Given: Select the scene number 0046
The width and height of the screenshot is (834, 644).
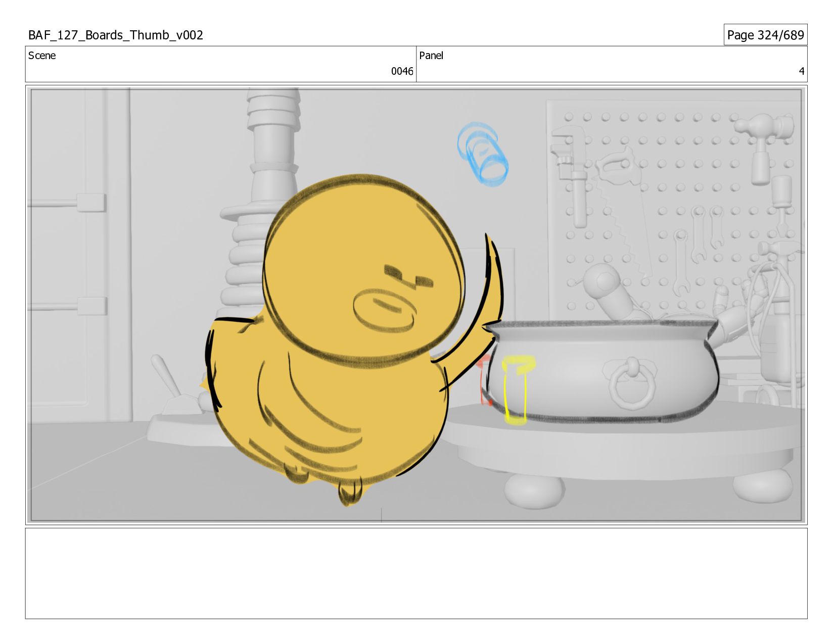Looking at the screenshot, I should 402,71.
